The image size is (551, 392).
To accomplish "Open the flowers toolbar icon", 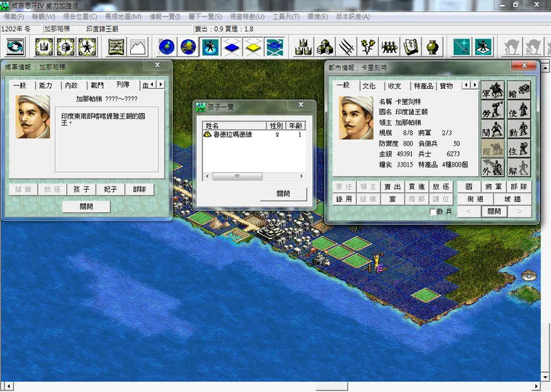I will pyautogui.click(x=368, y=47).
